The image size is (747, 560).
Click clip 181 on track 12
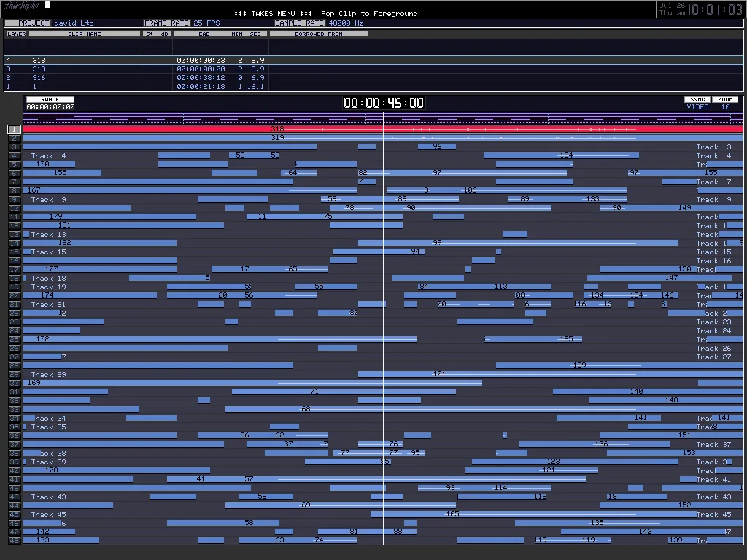pyautogui.click(x=123, y=225)
